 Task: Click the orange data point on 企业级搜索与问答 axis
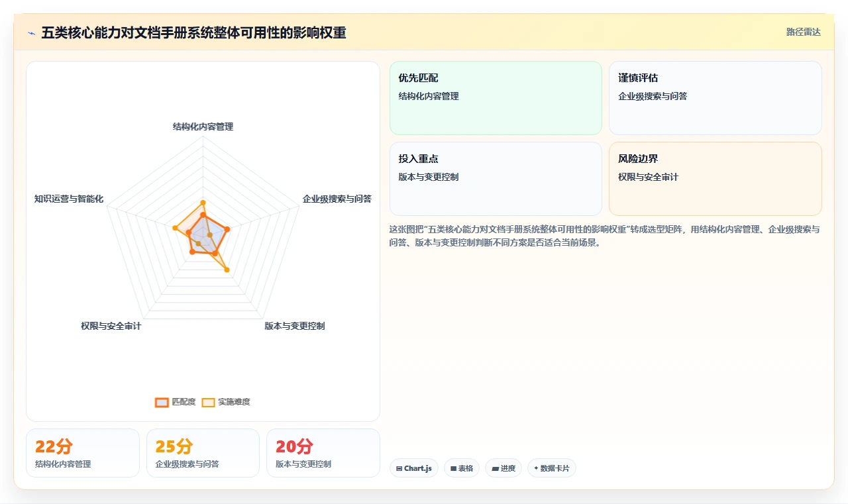tap(227, 230)
